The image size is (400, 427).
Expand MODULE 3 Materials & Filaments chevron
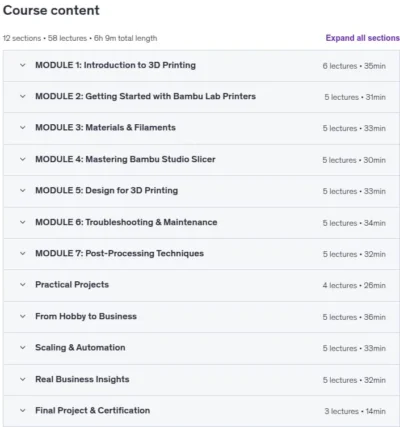[x=22, y=128]
